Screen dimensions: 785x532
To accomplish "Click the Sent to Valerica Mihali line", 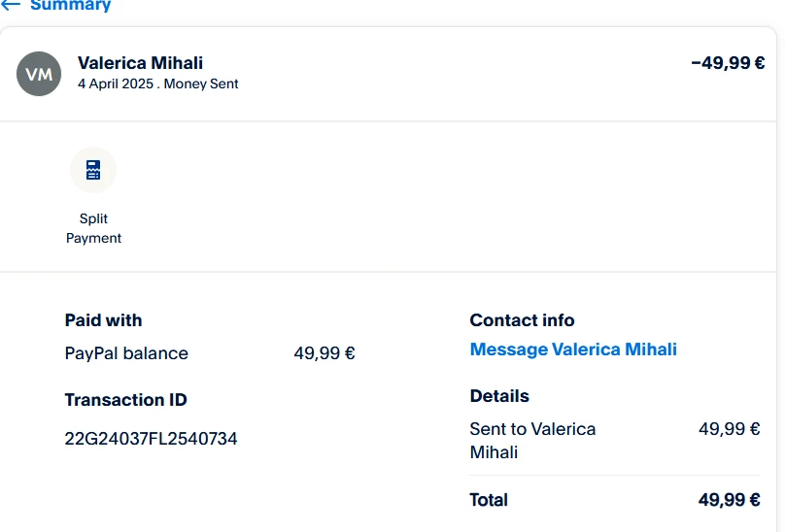I will pyautogui.click(x=532, y=440).
